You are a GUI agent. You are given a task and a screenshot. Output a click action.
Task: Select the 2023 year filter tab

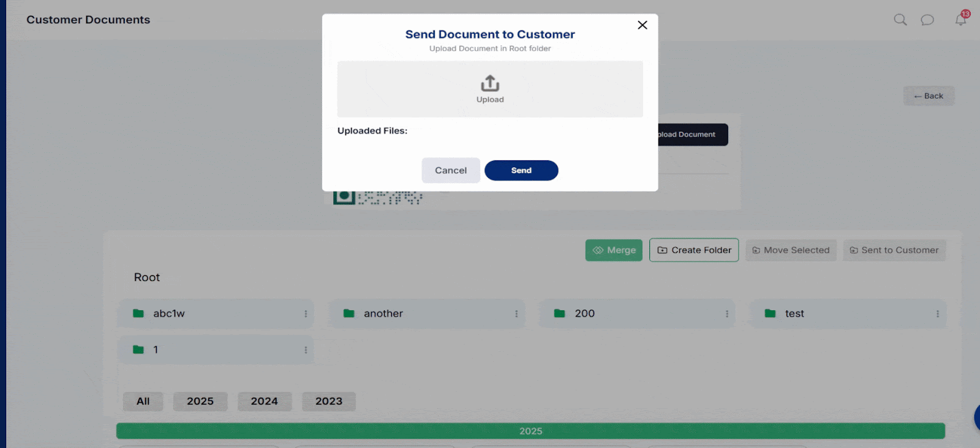tap(329, 401)
